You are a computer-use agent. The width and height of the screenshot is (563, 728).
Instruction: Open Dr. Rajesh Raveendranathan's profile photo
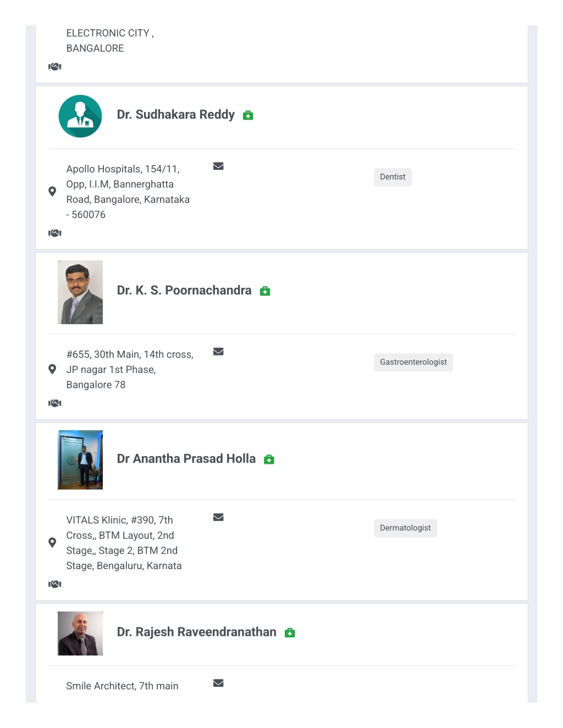click(x=80, y=633)
